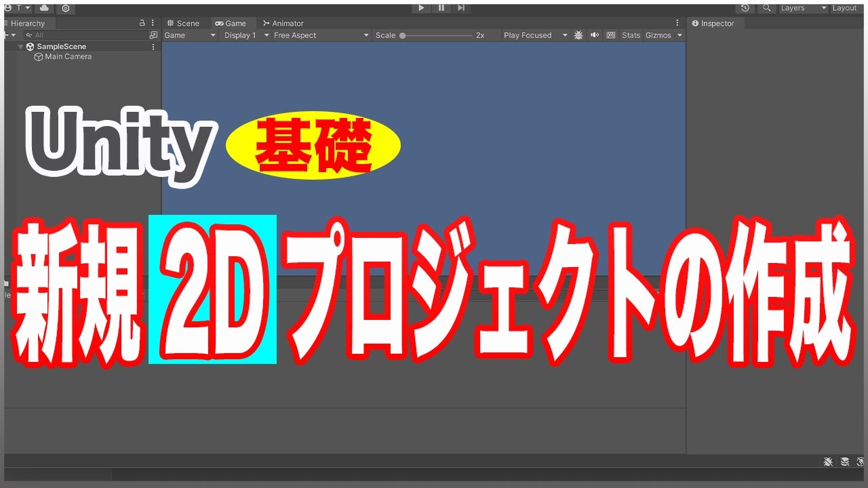Open the global Search icon
Screen dimensions: 868x488
pyautogui.click(x=767, y=8)
